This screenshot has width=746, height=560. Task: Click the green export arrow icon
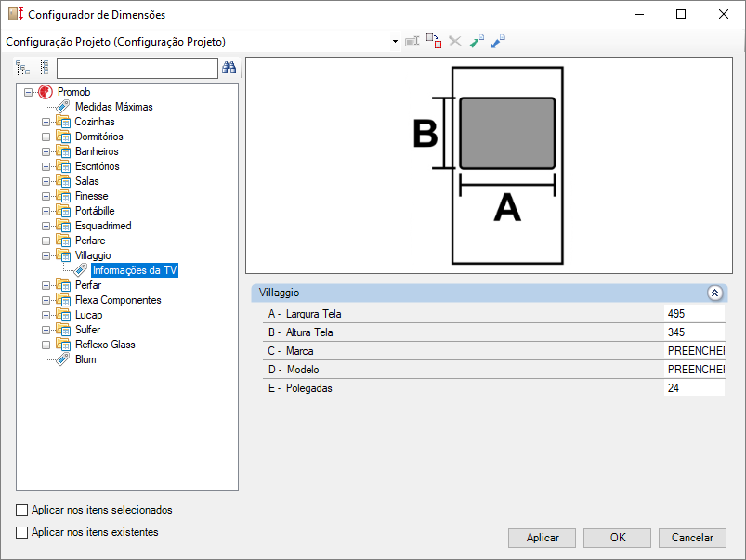477,42
